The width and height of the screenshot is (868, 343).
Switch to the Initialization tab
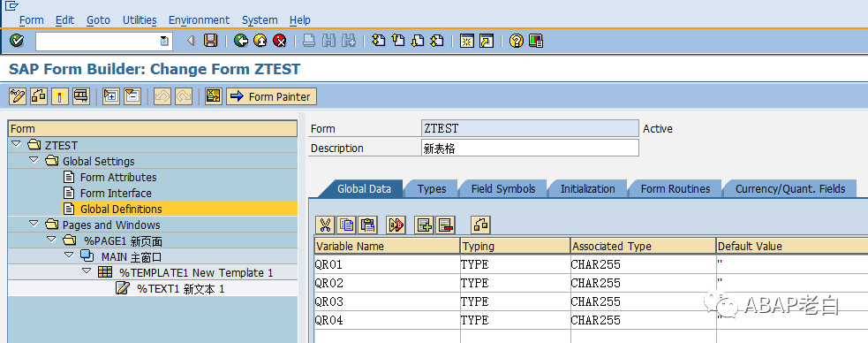587,189
